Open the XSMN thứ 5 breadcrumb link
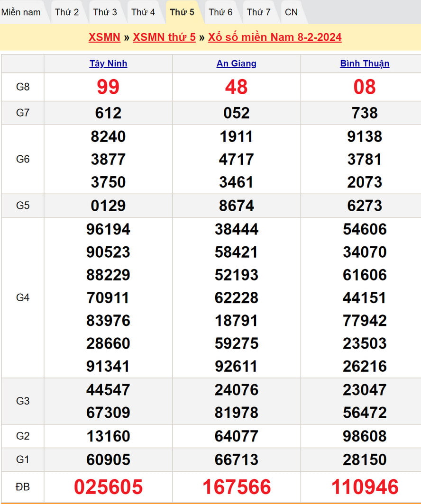 click(x=164, y=37)
